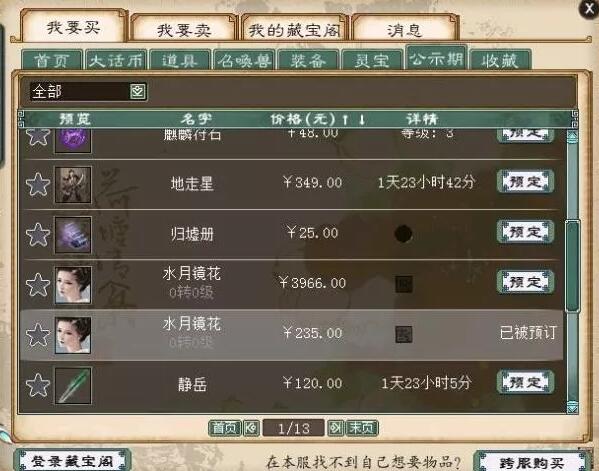
Task: Favorite the 地走星 listing with its star
Action: click(x=38, y=185)
